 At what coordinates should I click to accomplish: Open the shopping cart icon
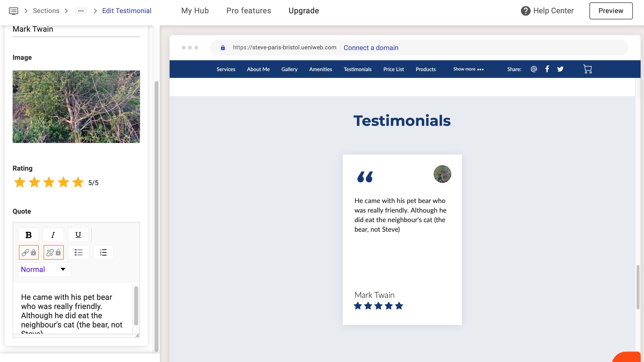587,69
